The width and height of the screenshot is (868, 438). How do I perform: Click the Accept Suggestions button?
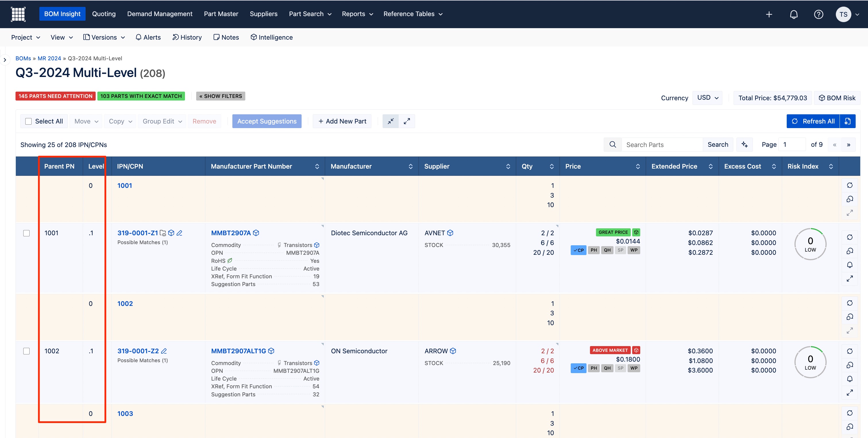[x=267, y=121]
